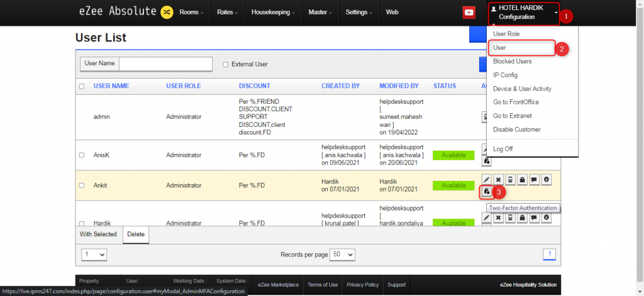The width and height of the screenshot is (644, 296).
Task: Sort by the MODIFIED BY column header
Action: (x=399, y=86)
